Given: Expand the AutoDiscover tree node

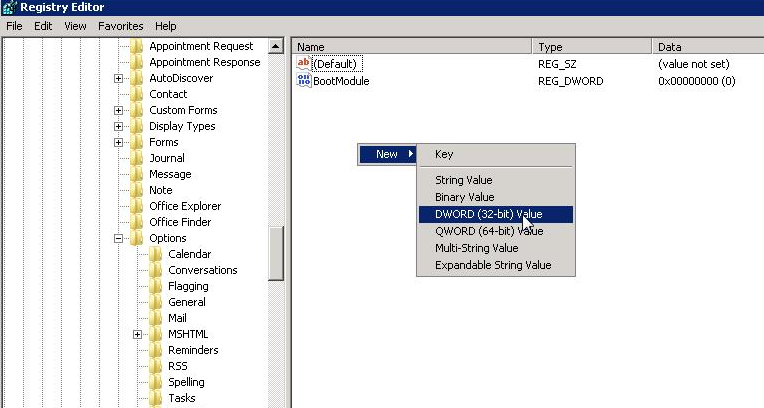Looking at the screenshot, I should [118, 78].
